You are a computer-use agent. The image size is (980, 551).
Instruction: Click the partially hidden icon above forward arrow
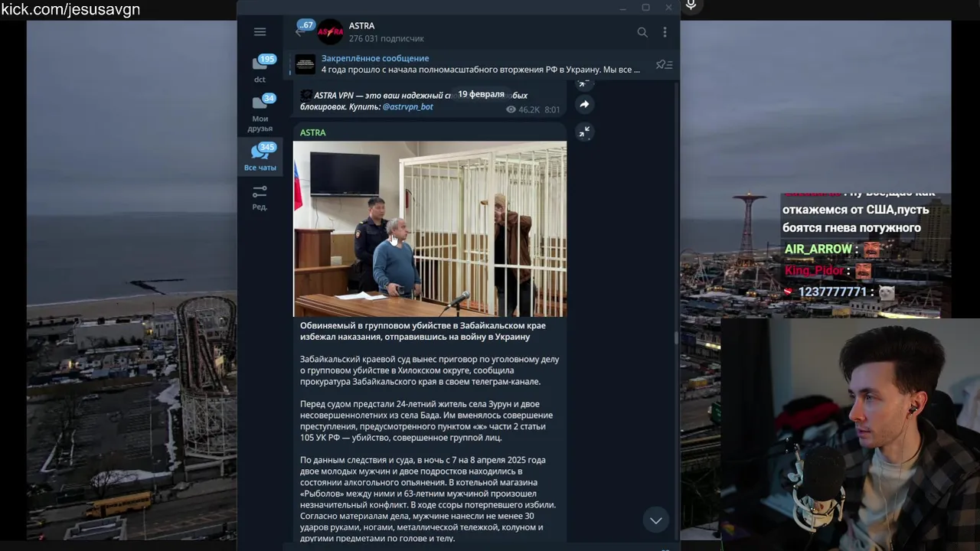[x=584, y=83]
